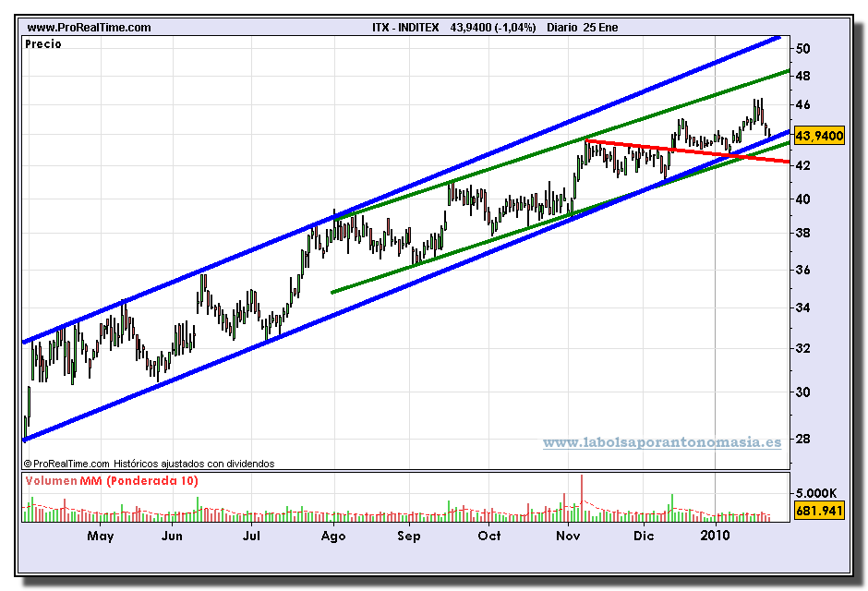The width and height of the screenshot is (868, 591).
Task: Click the Diario 25 Ene timeframe label
Action: click(x=583, y=27)
